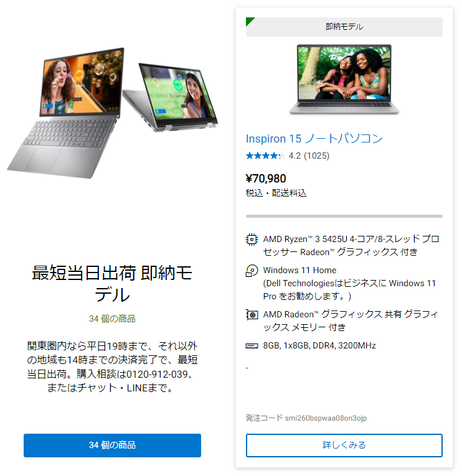The image size is (462, 476).
Task: Click the 即納モデル banner label
Action: tap(344, 27)
